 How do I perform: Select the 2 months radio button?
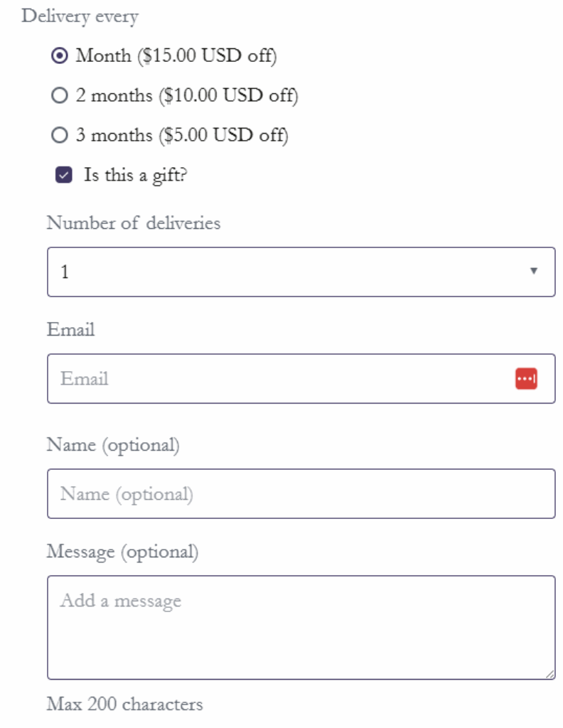point(60,95)
